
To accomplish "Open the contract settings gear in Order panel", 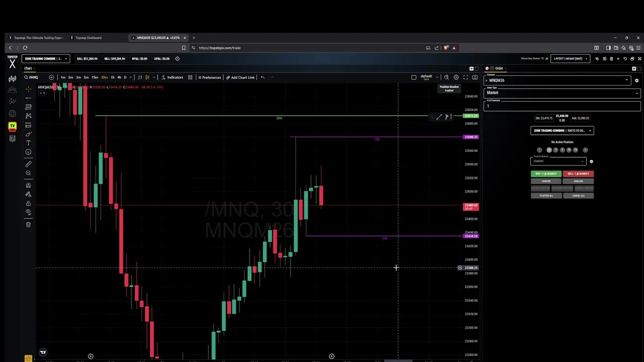I will click(x=636, y=80).
